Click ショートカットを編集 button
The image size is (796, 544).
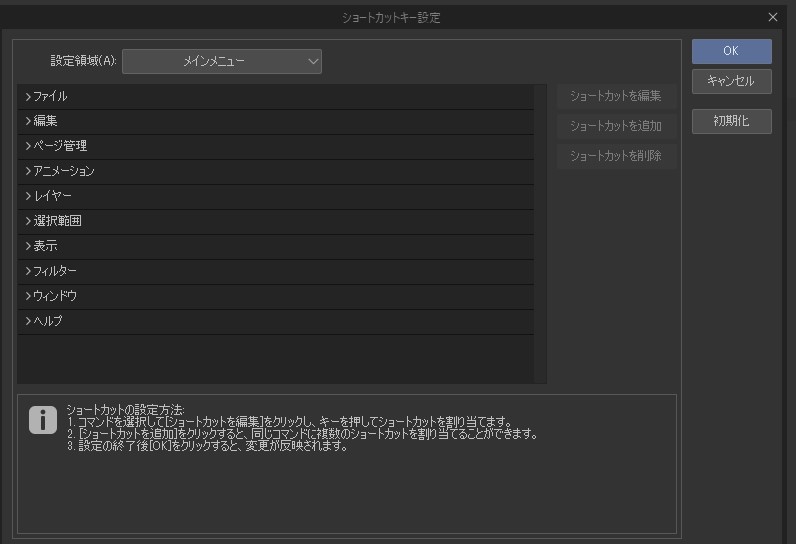point(615,97)
